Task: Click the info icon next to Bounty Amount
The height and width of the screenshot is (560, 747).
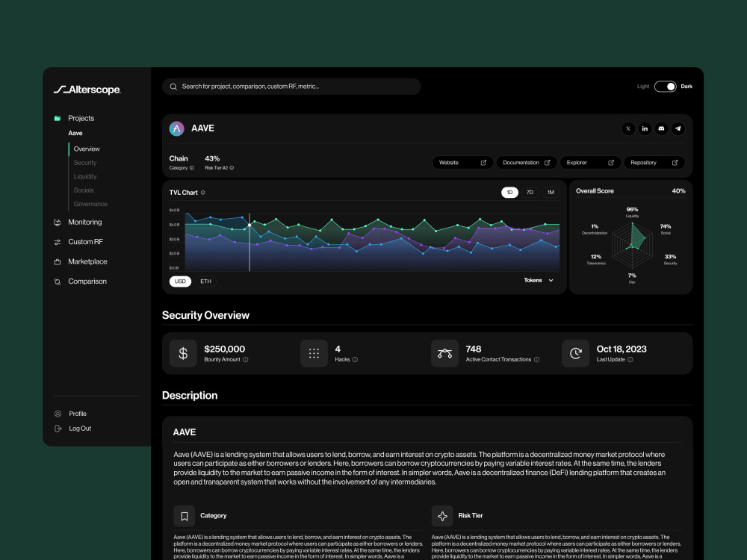Action: (245, 360)
